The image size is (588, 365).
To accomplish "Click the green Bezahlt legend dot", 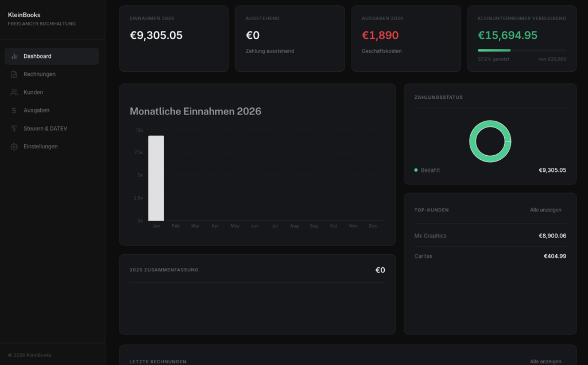I will pos(415,170).
